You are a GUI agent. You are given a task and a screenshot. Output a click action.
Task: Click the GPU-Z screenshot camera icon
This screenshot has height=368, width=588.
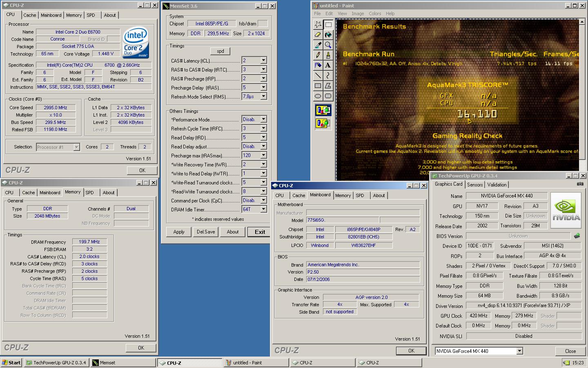point(580,184)
